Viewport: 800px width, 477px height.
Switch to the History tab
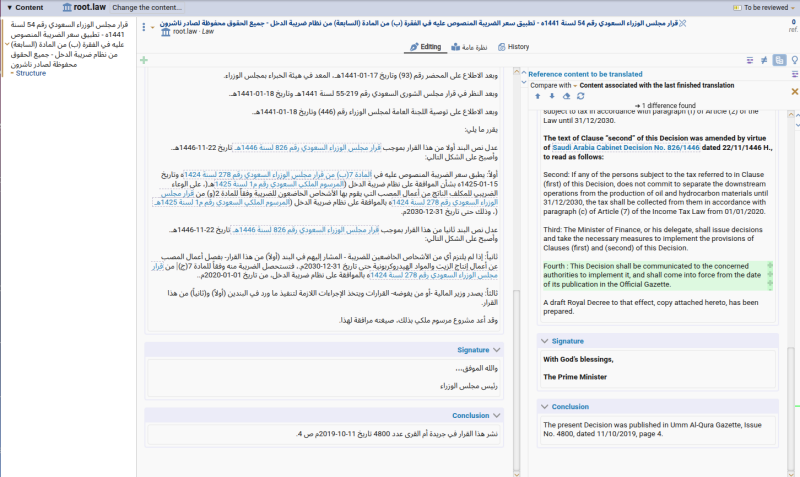pos(514,47)
